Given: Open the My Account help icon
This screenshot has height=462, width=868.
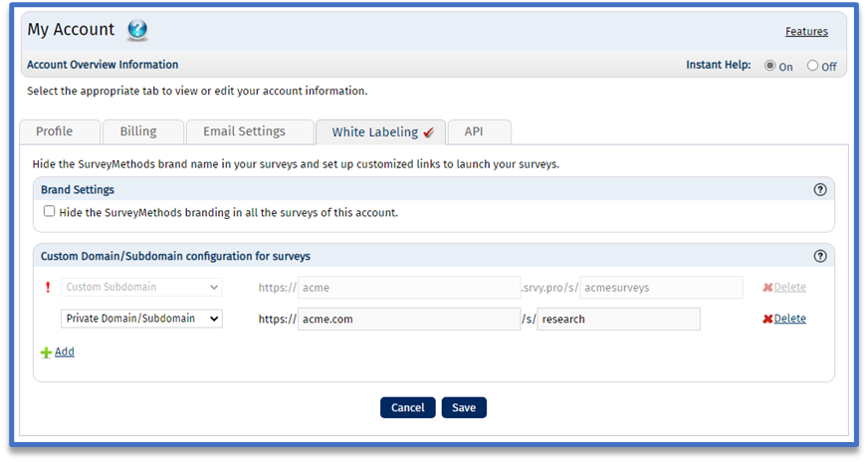Looking at the screenshot, I should pos(136,29).
